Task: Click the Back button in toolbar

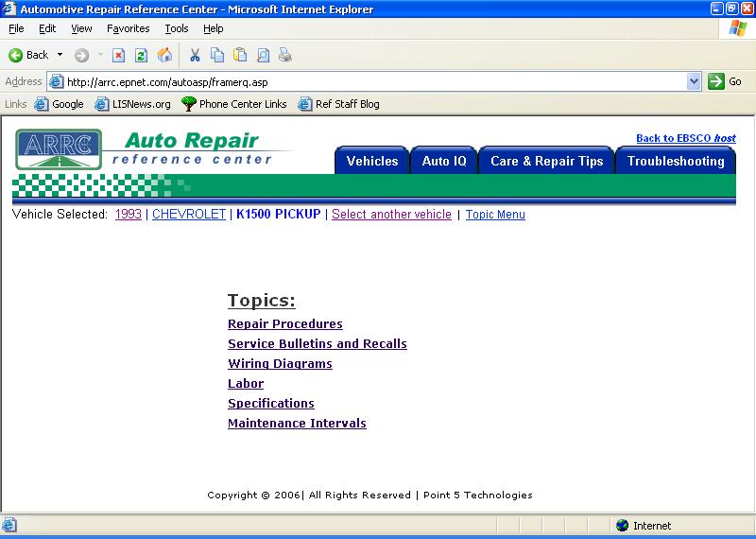Action: coord(28,55)
